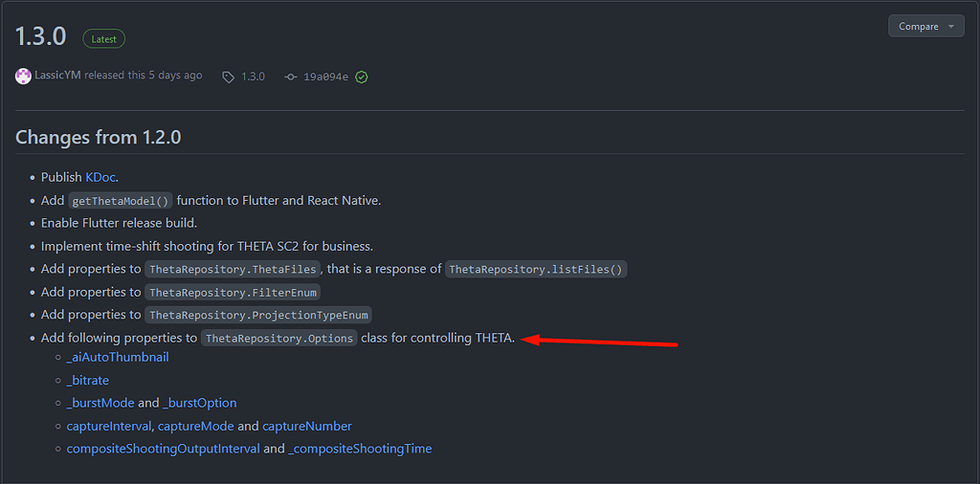Click the LassicYM avatar icon

click(23, 77)
